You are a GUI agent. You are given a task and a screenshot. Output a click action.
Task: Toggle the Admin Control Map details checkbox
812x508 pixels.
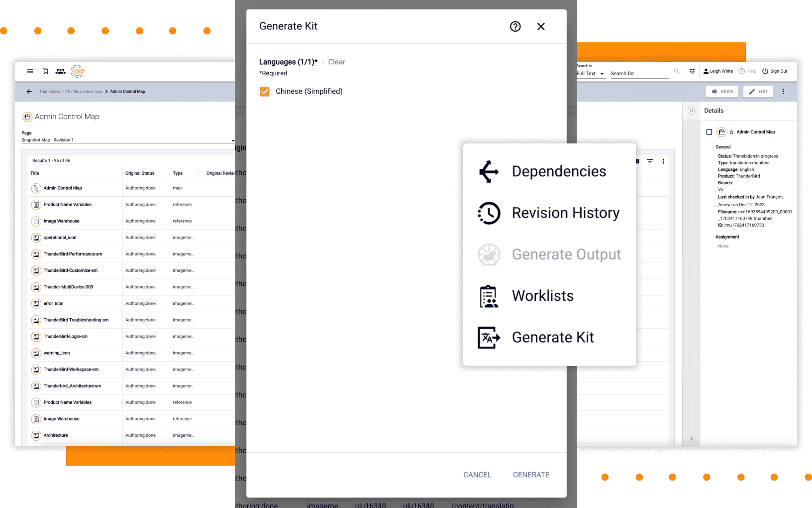coord(709,132)
